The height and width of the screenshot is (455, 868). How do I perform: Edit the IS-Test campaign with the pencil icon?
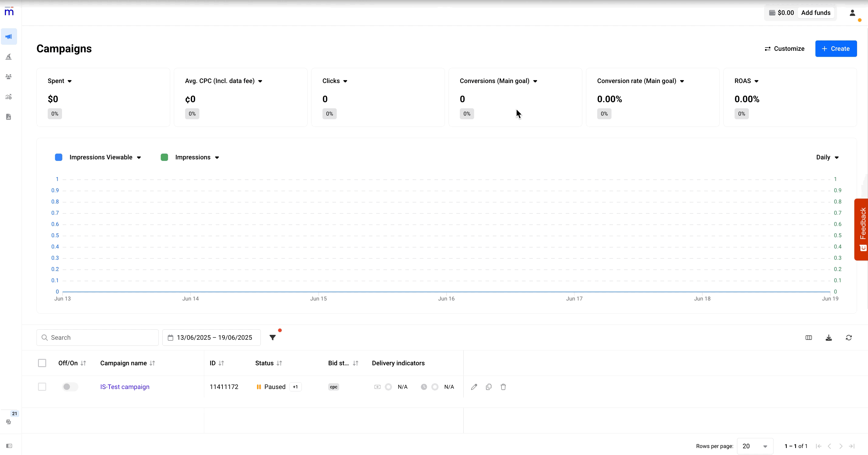click(474, 387)
